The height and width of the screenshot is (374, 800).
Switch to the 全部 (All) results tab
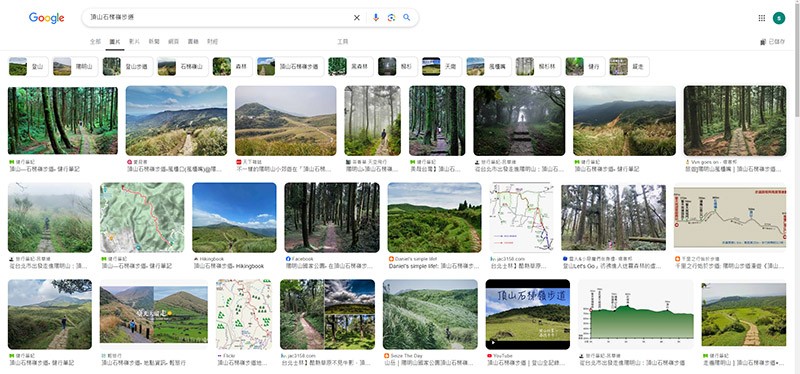point(95,41)
